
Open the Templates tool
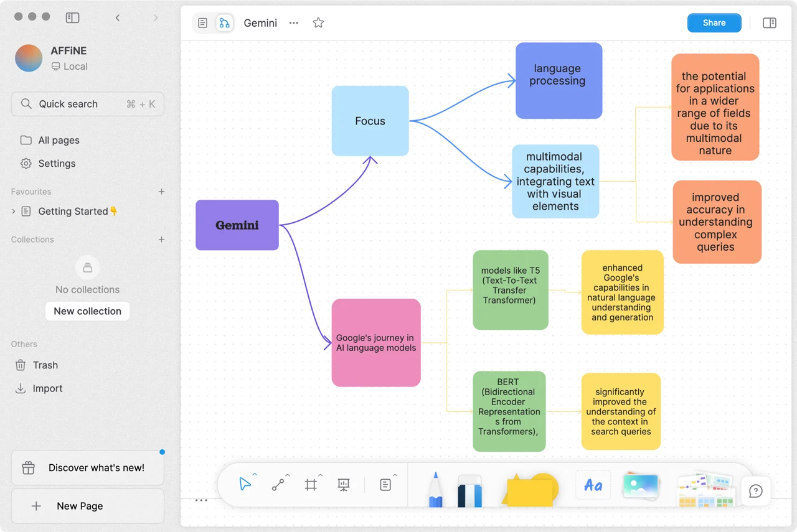point(705,490)
